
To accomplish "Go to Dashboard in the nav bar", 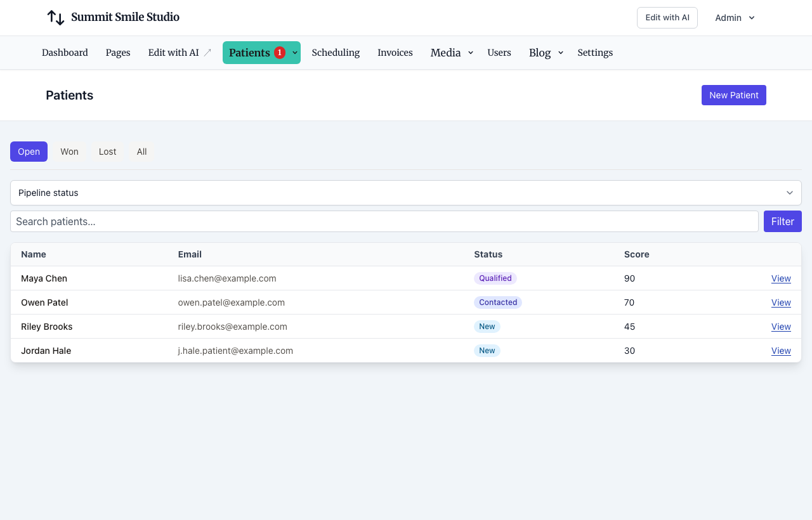I will (x=65, y=53).
